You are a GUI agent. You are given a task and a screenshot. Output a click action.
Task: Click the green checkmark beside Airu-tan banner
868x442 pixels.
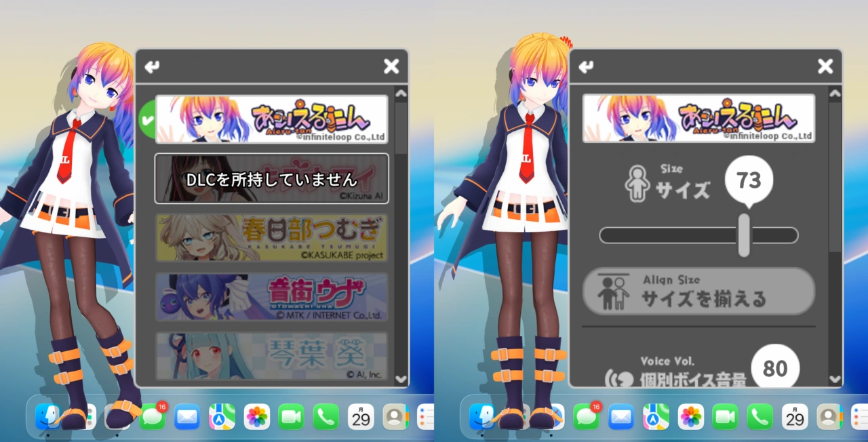point(146,119)
